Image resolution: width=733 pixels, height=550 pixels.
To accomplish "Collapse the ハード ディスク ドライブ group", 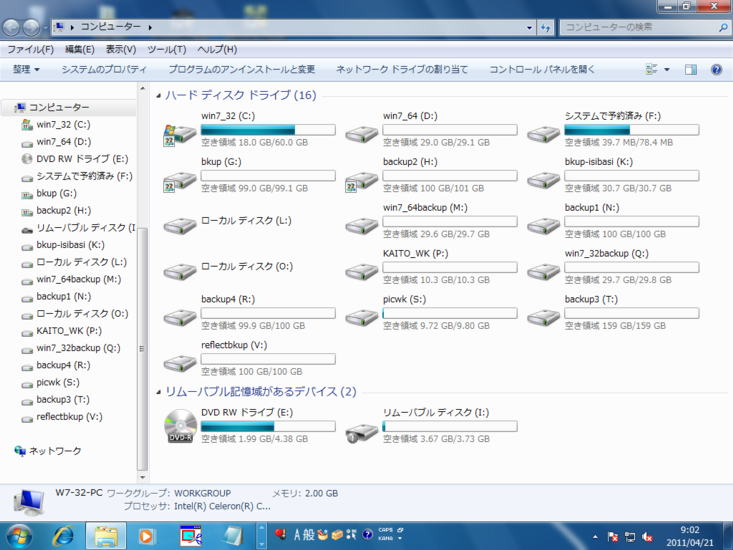I will coord(158,96).
